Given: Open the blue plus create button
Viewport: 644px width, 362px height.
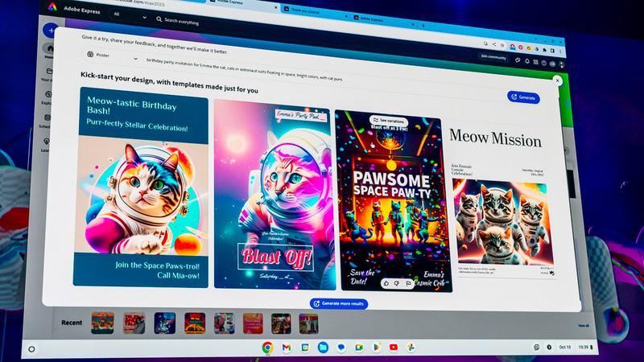Looking at the screenshot, I should pos(51,30).
